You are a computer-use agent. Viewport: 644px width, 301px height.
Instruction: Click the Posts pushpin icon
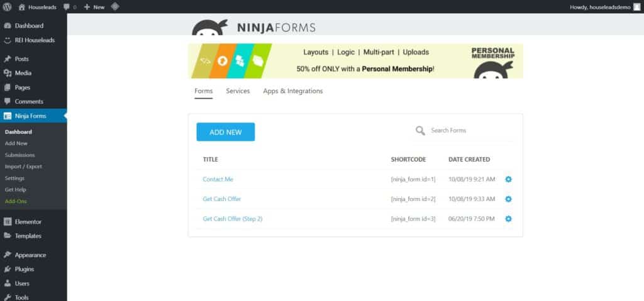8,58
